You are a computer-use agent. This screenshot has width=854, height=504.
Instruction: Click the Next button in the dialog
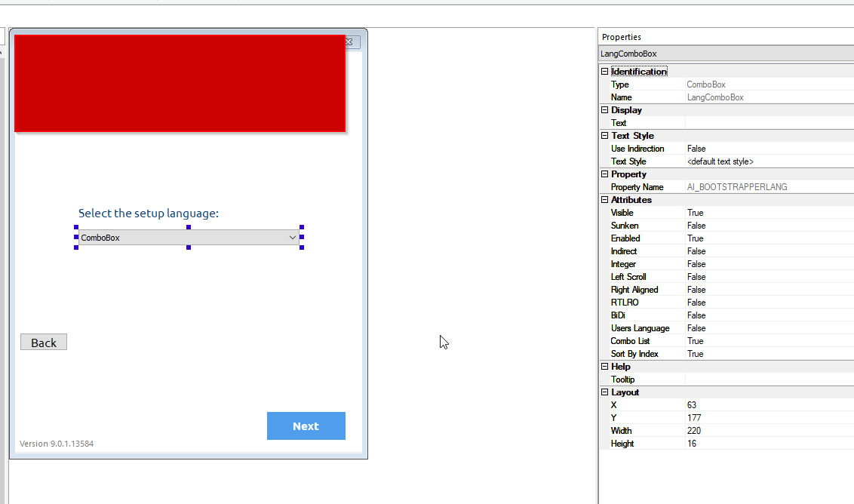tap(306, 426)
